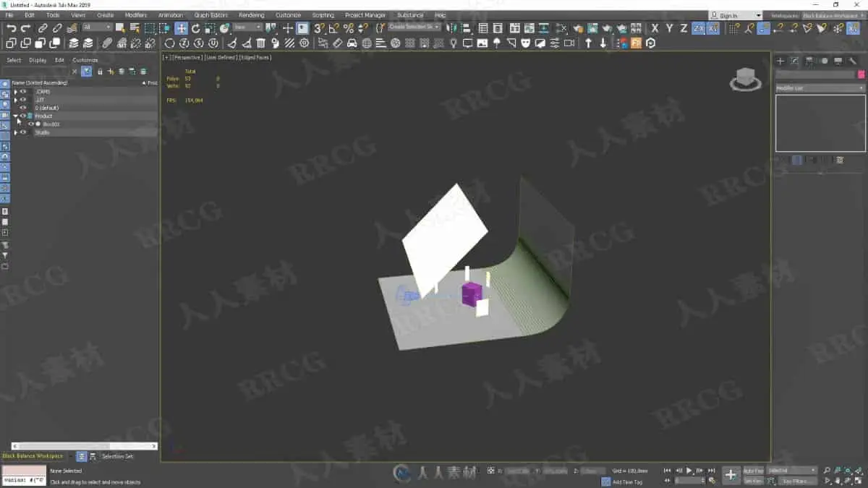Restrict to X axis button

click(x=655, y=28)
